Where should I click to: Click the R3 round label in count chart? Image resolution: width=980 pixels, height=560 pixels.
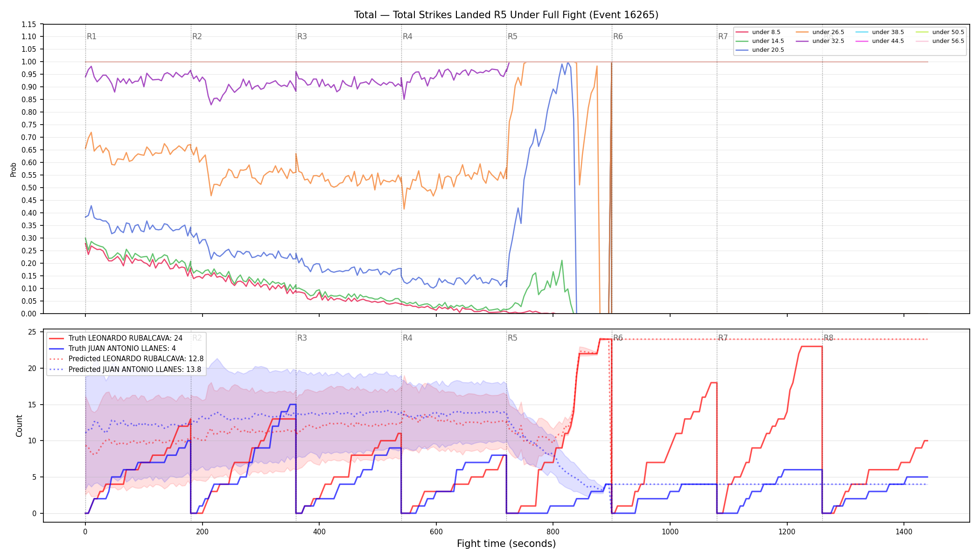[302, 338]
